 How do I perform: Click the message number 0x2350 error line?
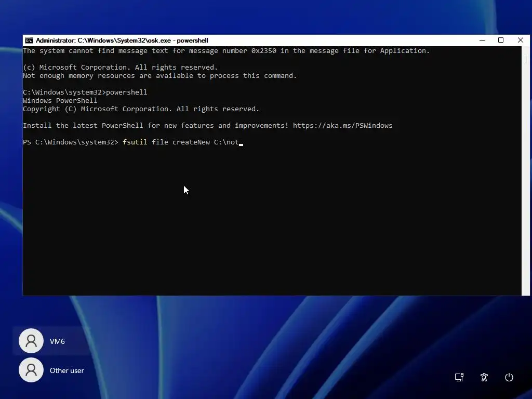click(x=227, y=51)
